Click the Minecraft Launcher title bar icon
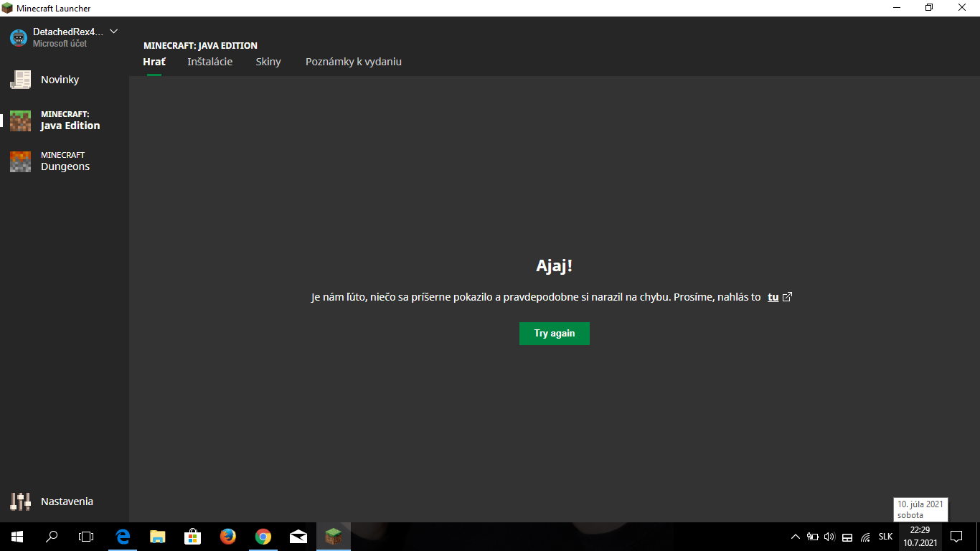Viewport: 980px width, 551px height. pos(7,8)
